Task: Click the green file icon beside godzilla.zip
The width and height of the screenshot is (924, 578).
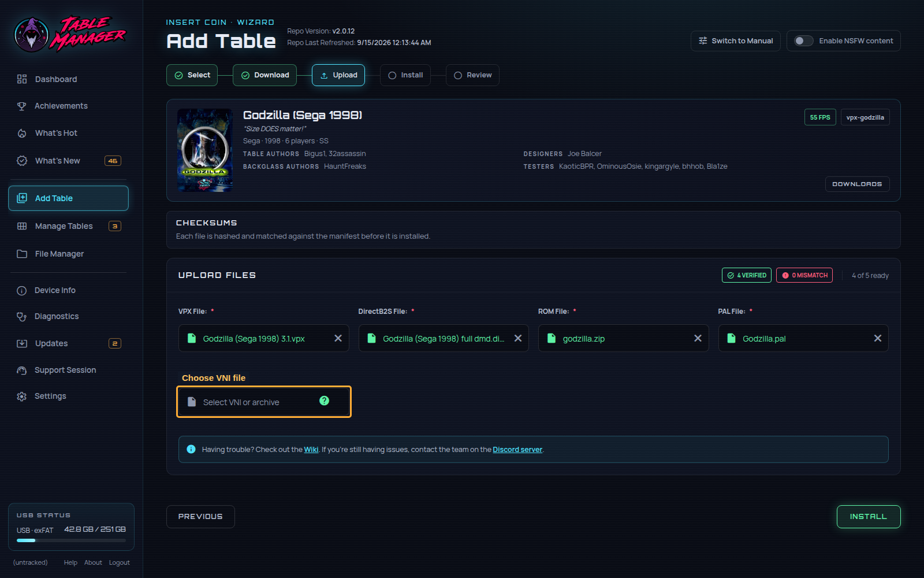Action: 552,338
